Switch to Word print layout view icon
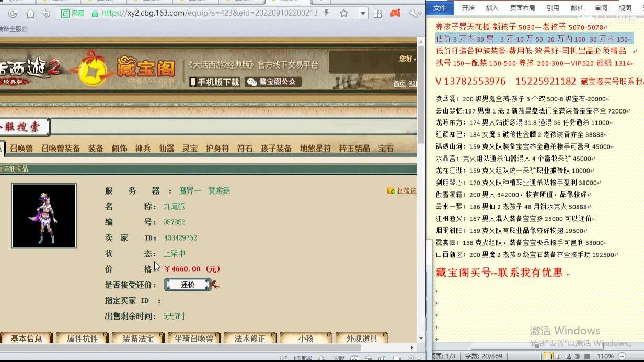Image resolution: width=644 pixels, height=362 pixels. coord(548,356)
